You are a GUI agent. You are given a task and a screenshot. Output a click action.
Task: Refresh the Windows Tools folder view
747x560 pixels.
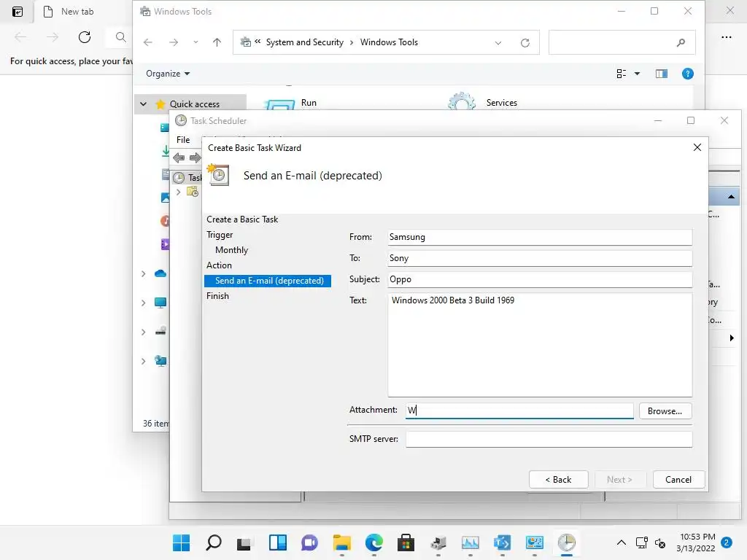pyautogui.click(x=525, y=43)
